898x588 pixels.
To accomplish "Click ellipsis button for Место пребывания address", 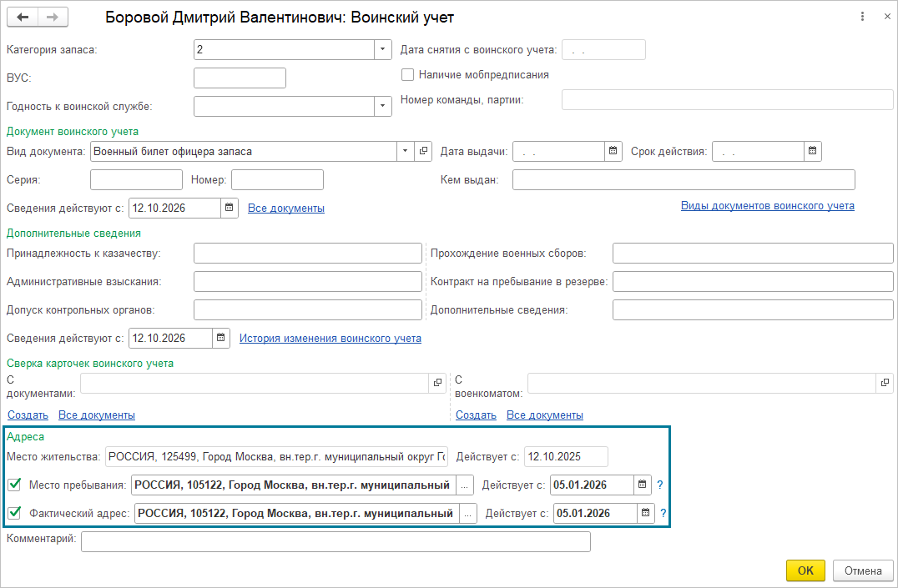I will tap(465, 485).
